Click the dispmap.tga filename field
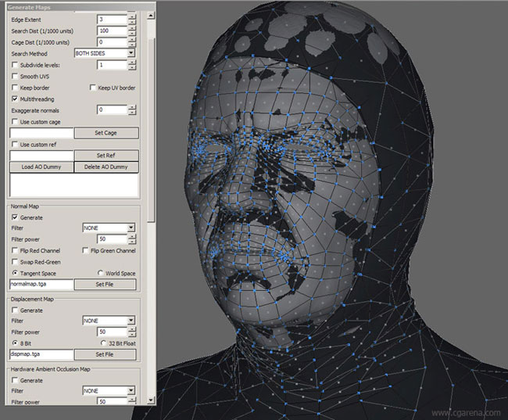The width and height of the screenshot is (508, 420). (41, 354)
